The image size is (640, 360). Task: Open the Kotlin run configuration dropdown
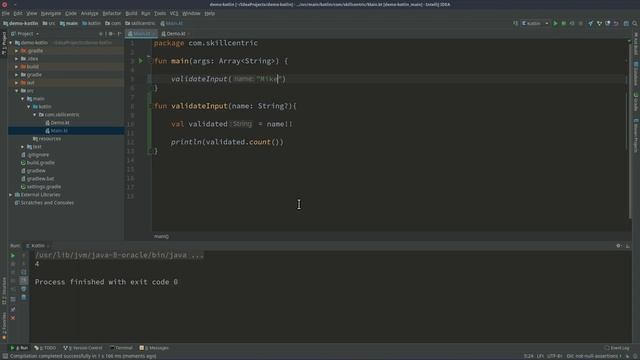point(535,24)
